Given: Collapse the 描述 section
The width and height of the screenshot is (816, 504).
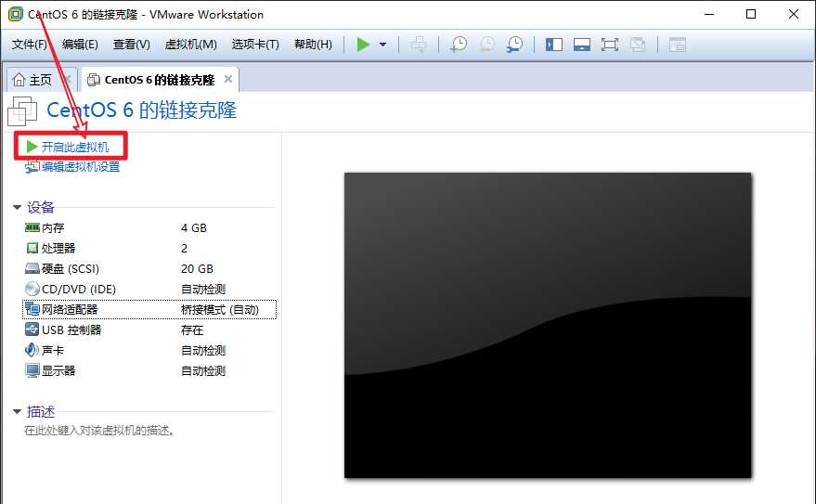Looking at the screenshot, I should point(17,412).
